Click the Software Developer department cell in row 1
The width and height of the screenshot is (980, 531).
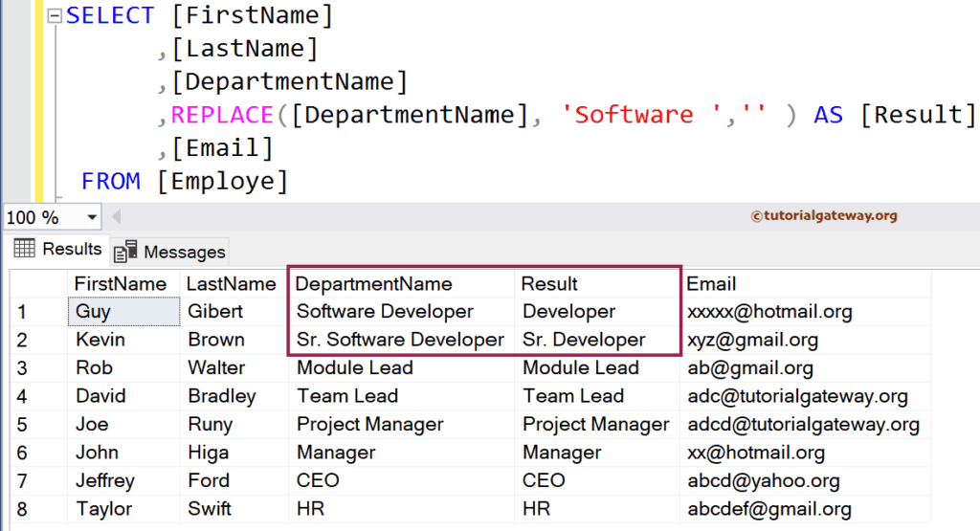click(x=401, y=312)
